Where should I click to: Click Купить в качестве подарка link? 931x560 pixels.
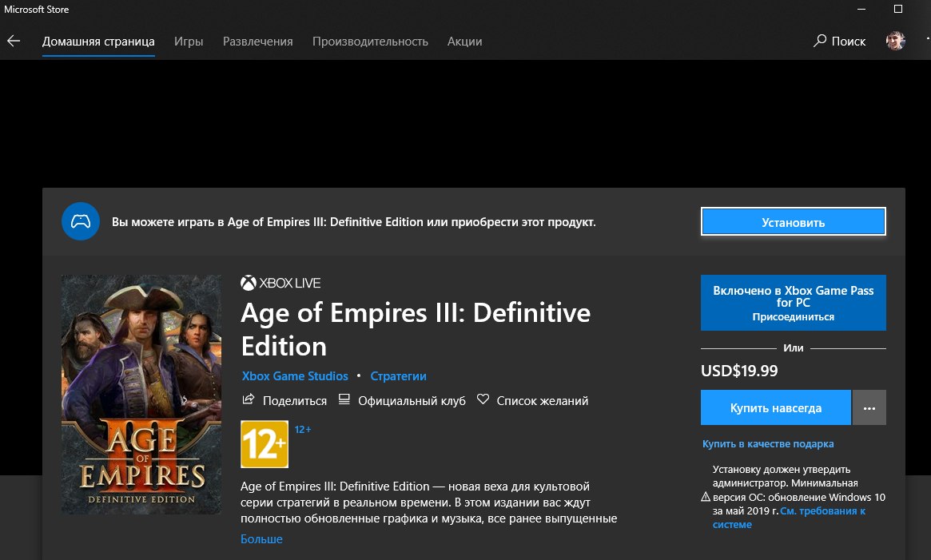click(768, 443)
